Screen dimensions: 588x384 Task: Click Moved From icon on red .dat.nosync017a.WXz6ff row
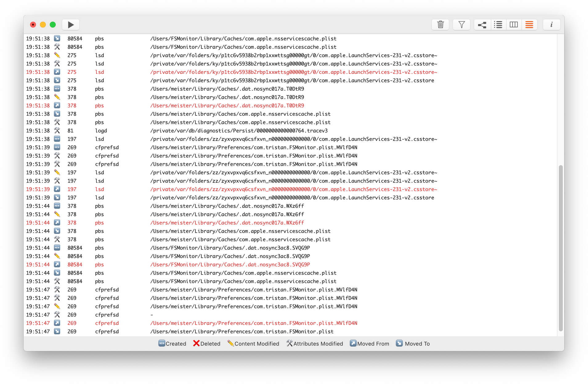click(57, 222)
